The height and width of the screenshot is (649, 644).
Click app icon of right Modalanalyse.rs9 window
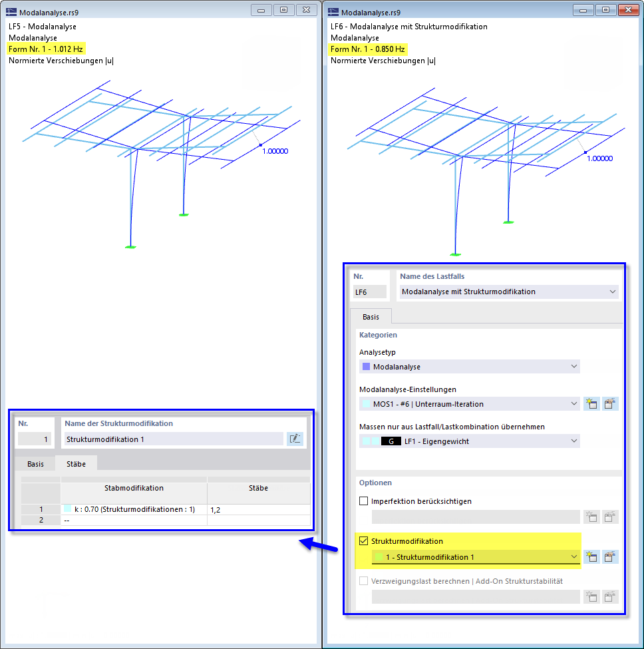[333, 12]
